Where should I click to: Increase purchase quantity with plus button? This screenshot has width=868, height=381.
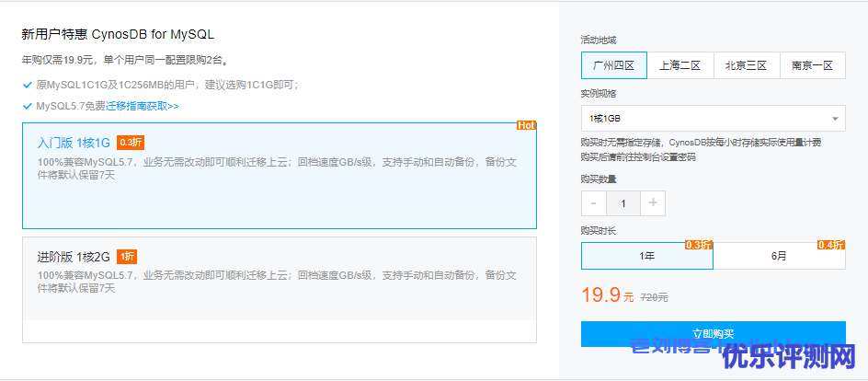(653, 203)
